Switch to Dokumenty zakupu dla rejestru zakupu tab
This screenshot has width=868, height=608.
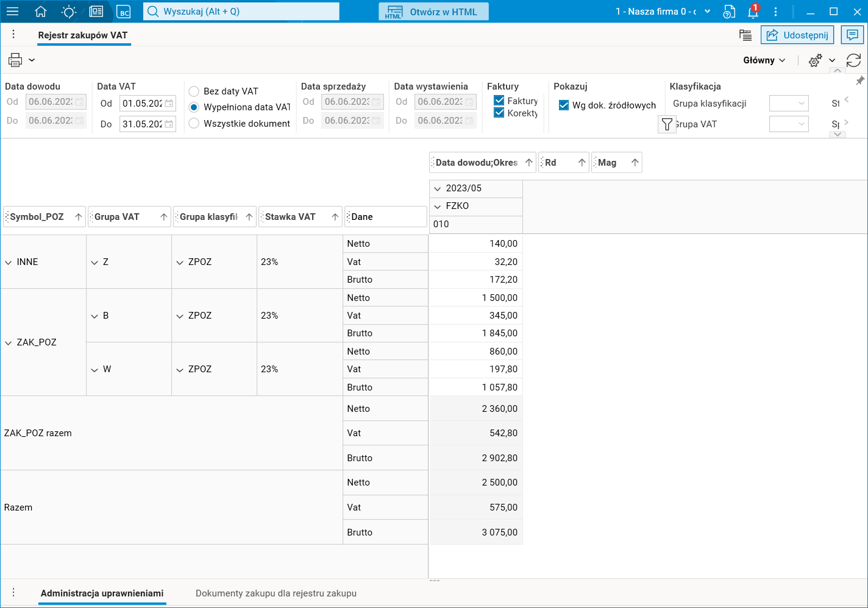click(x=276, y=593)
